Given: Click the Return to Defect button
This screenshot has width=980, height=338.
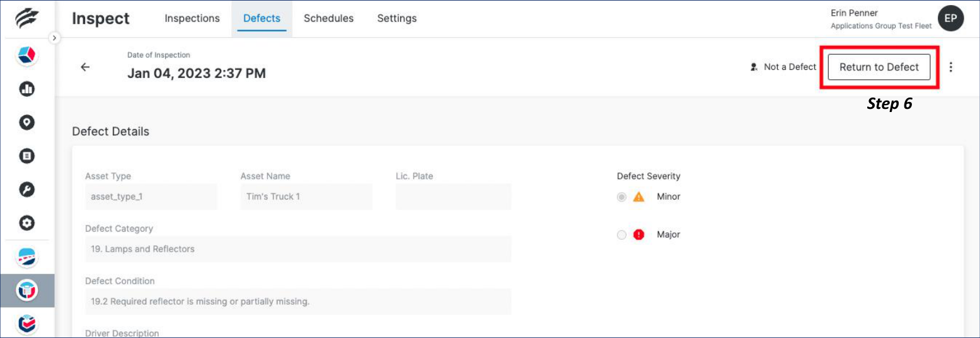Looking at the screenshot, I should [879, 67].
